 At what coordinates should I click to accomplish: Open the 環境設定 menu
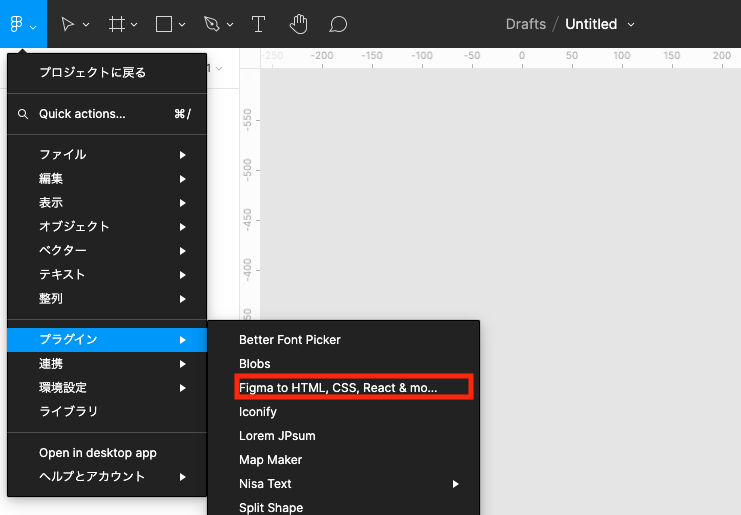click(107, 388)
